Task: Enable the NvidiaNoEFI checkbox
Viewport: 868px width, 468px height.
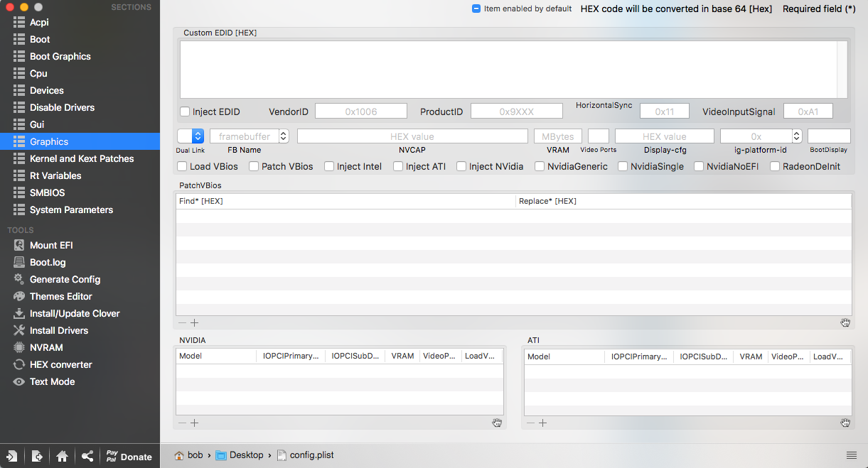Action: 700,166
